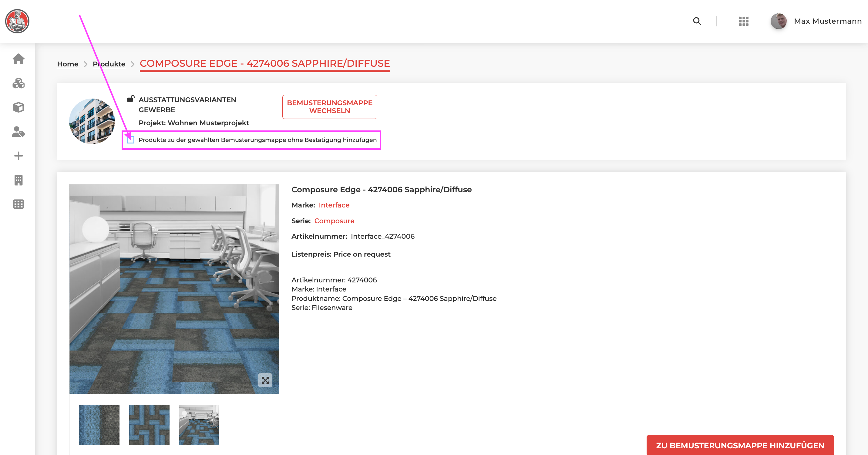868x455 pixels.
Task: Open the Composure series link
Action: click(x=334, y=221)
